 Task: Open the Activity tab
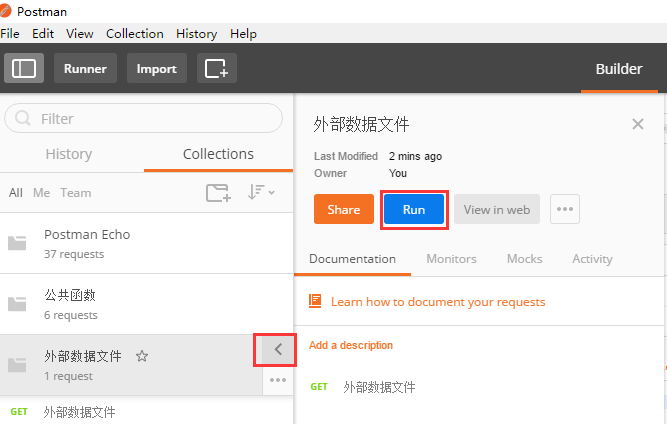tap(592, 259)
